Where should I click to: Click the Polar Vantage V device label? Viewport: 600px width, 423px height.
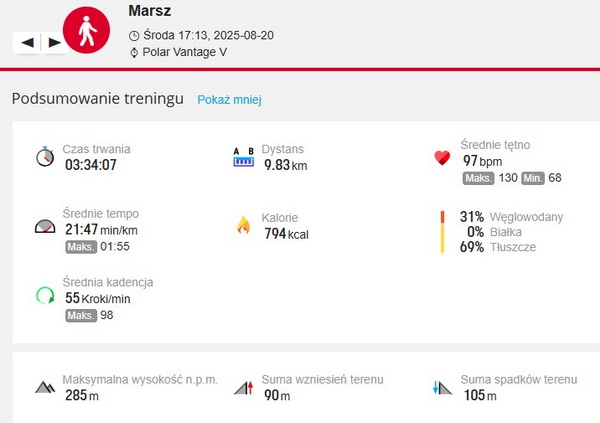[x=184, y=52]
